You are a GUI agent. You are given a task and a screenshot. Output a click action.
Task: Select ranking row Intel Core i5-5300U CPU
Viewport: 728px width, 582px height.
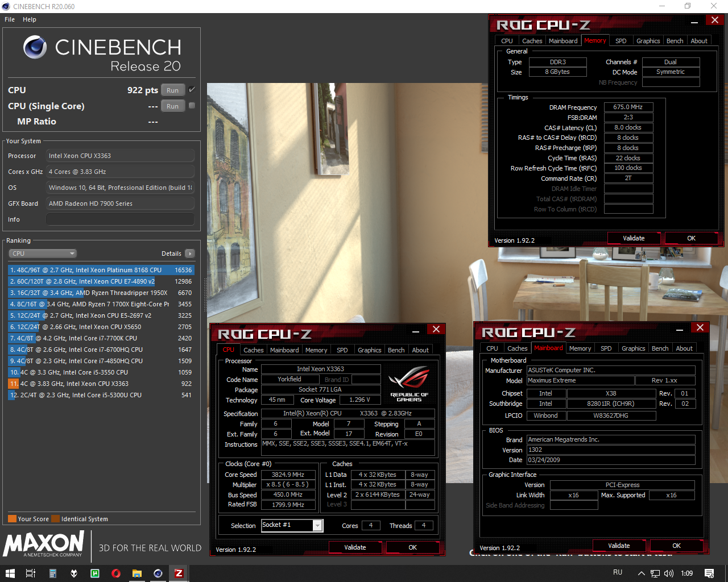[x=101, y=395]
